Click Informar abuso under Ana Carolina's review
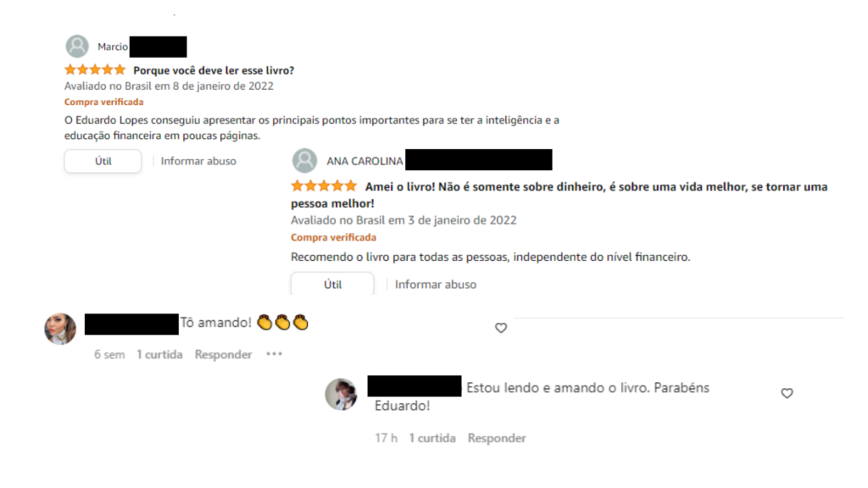Viewport: 868px width, 488px height. (436, 285)
